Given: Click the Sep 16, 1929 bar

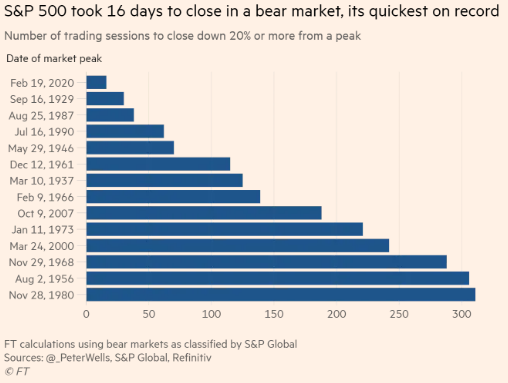Looking at the screenshot, I should 105,99.
